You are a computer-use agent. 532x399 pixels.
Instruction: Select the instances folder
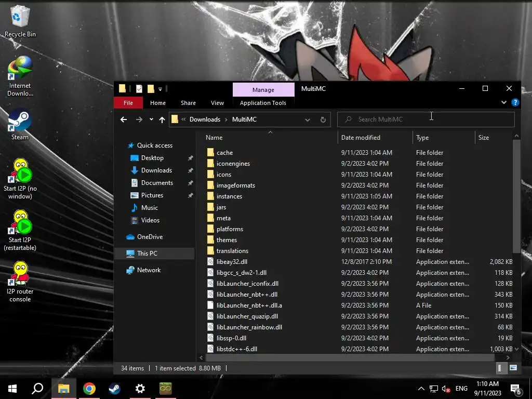click(229, 196)
